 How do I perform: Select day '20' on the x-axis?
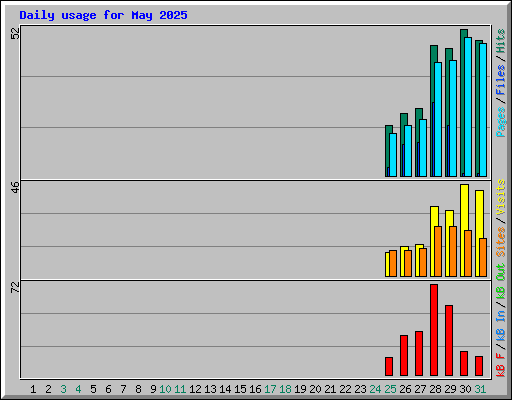pos(315,389)
